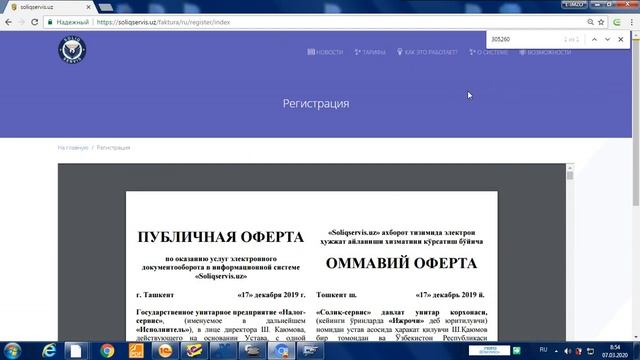
Task: Close the find bar
Action: click(620, 39)
